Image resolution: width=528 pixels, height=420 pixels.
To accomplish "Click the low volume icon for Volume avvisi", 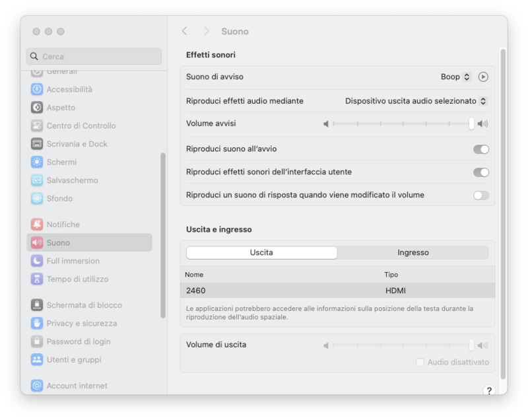I will pyautogui.click(x=326, y=124).
